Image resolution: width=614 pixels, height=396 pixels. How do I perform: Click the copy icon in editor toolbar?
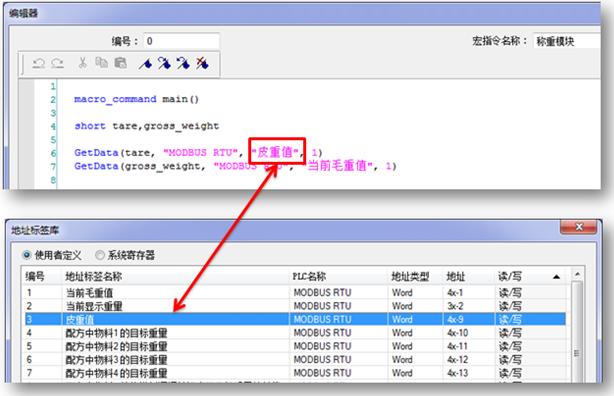[101, 63]
